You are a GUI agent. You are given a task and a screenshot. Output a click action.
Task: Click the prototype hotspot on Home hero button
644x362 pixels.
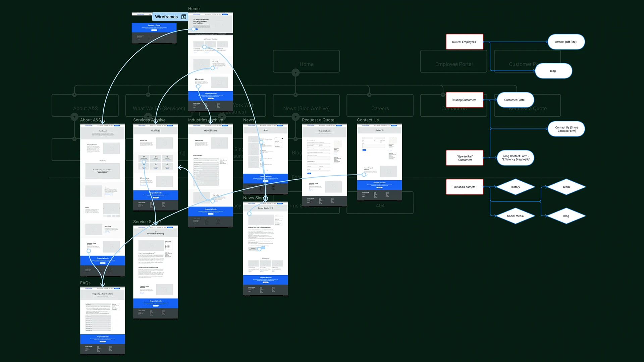pos(194,29)
